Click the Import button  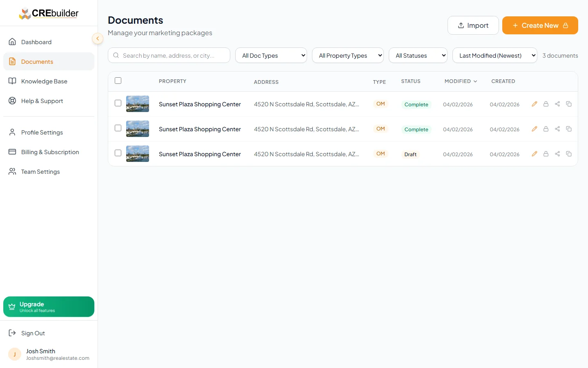(473, 25)
